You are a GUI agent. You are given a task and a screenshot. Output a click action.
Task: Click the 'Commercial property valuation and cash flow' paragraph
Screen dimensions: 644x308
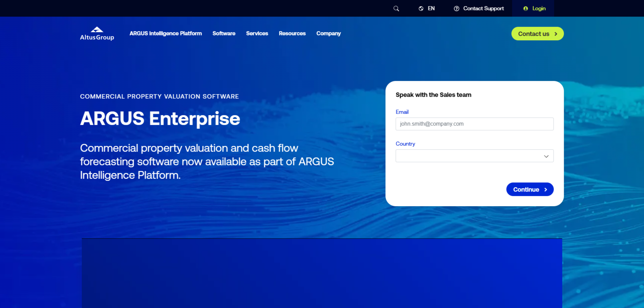tap(207, 161)
